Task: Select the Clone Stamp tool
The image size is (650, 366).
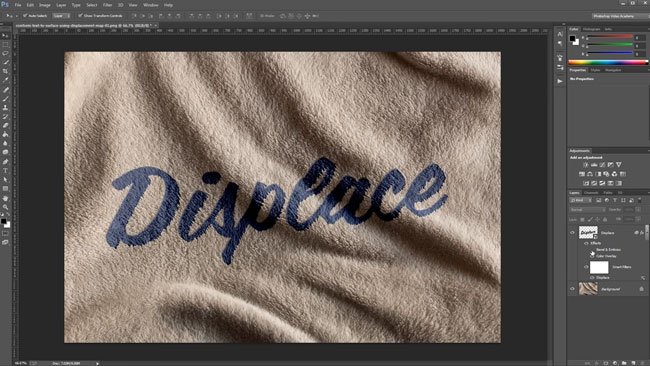Action: pyautogui.click(x=5, y=107)
